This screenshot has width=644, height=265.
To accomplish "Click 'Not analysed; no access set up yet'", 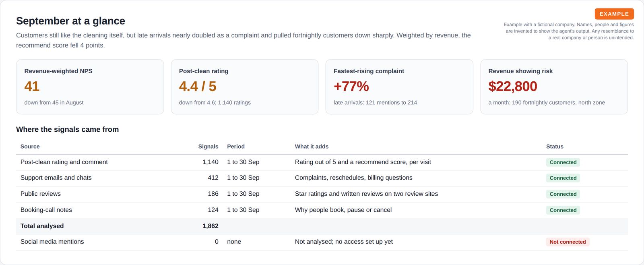I will [x=344, y=242].
